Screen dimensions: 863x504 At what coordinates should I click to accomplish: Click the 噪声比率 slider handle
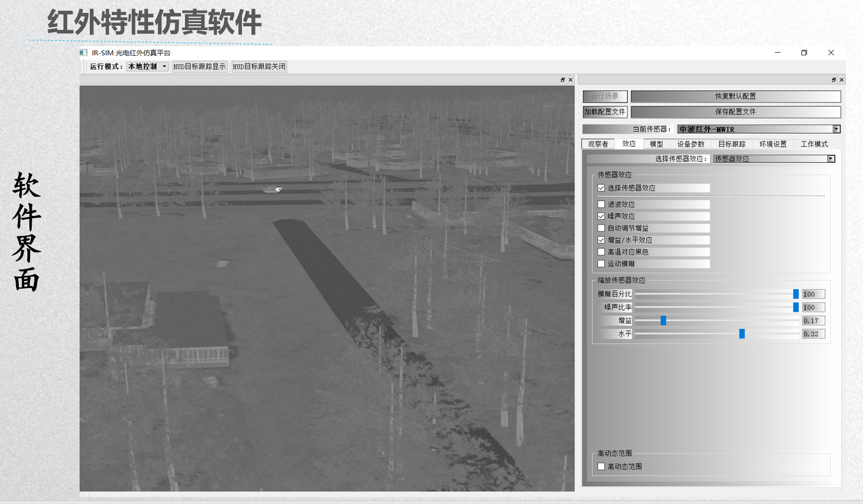pyautogui.click(x=796, y=307)
